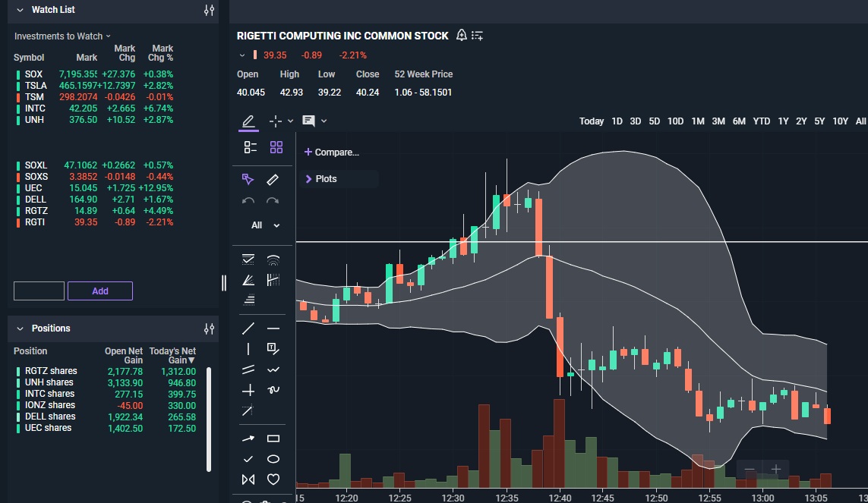The width and height of the screenshot is (868, 503).
Task: Redo the last drawing
Action: tap(273, 200)
